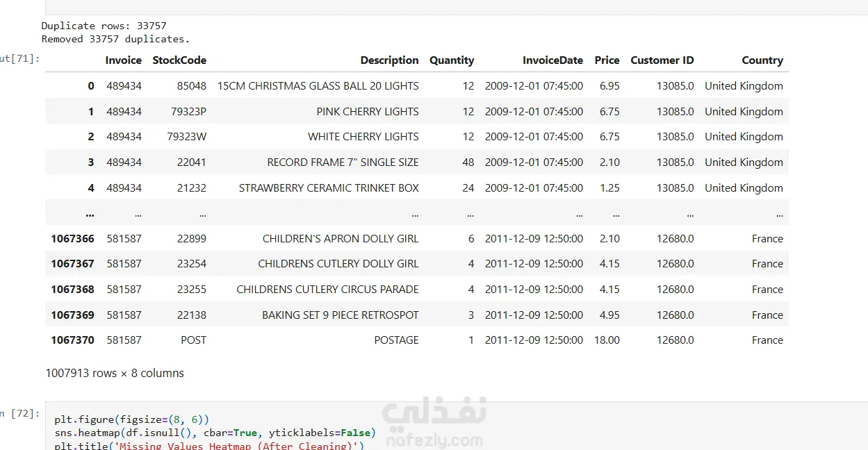Screen dimensions: 868x450
Task: Click description RECORD FRAME 7" SINGLE SIZE
Action: tap(343, 162)
